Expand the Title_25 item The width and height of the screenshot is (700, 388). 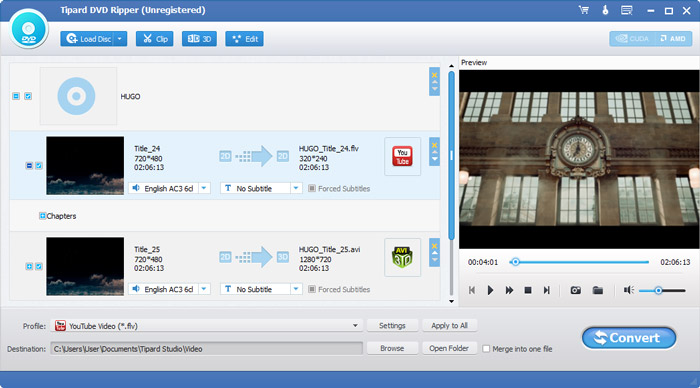(29, 267)
